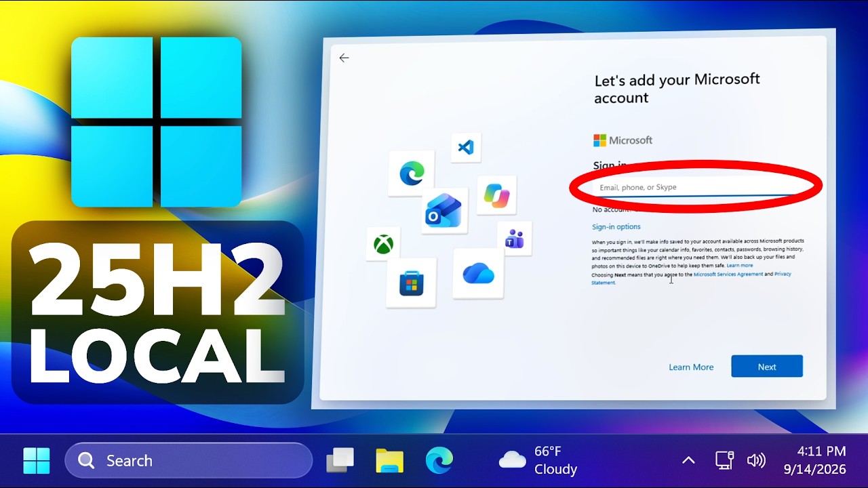Open the Microsoft Services Agreement link
The image size is (868, 488).
click(x=728, y=274)
